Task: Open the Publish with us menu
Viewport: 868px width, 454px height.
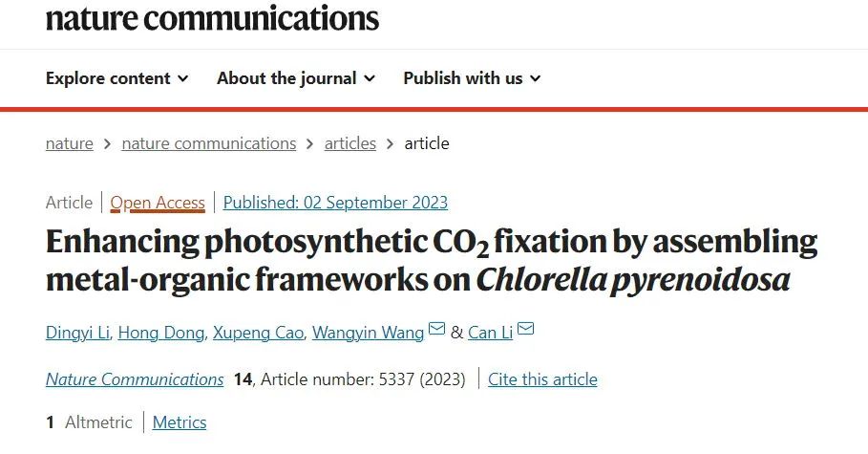Action: tap(472, 78)
